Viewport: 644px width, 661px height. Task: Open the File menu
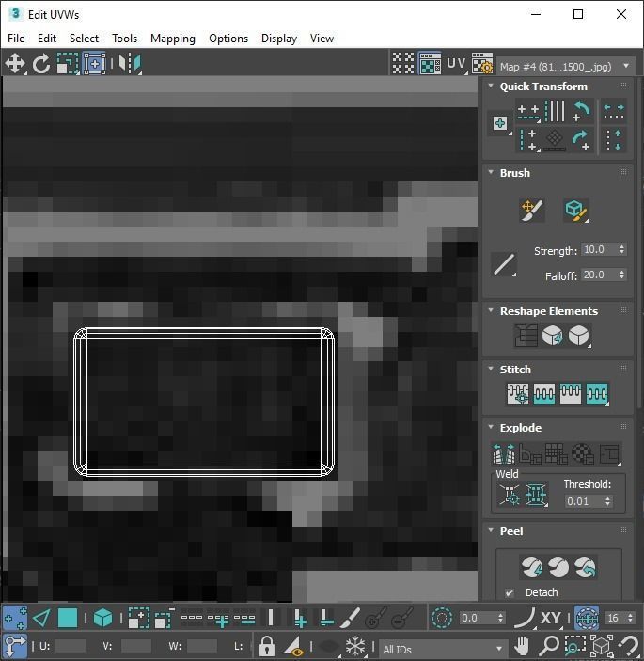click(x=16, y=39)
